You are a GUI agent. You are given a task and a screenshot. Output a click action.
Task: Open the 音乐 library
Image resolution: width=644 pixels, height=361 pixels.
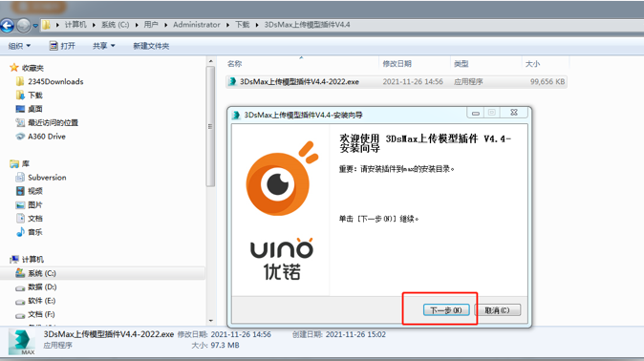click(x=30, y=232)
